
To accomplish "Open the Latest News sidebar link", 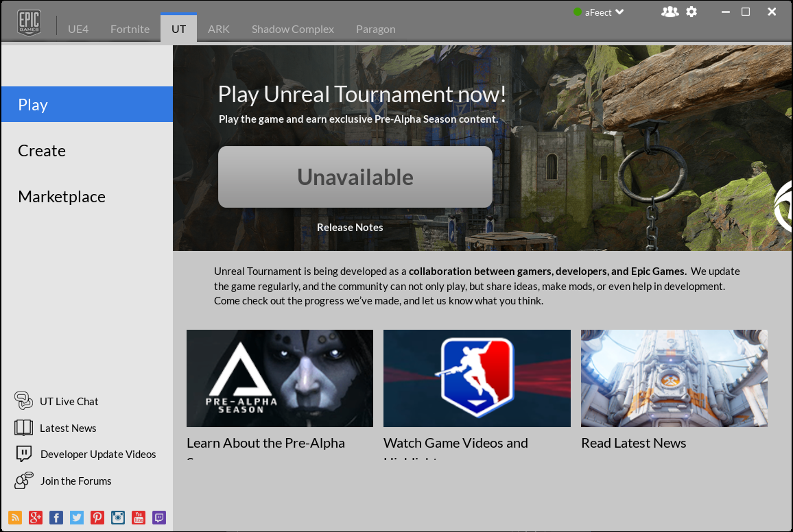I will pyautogui.click(x=68, y=428).
